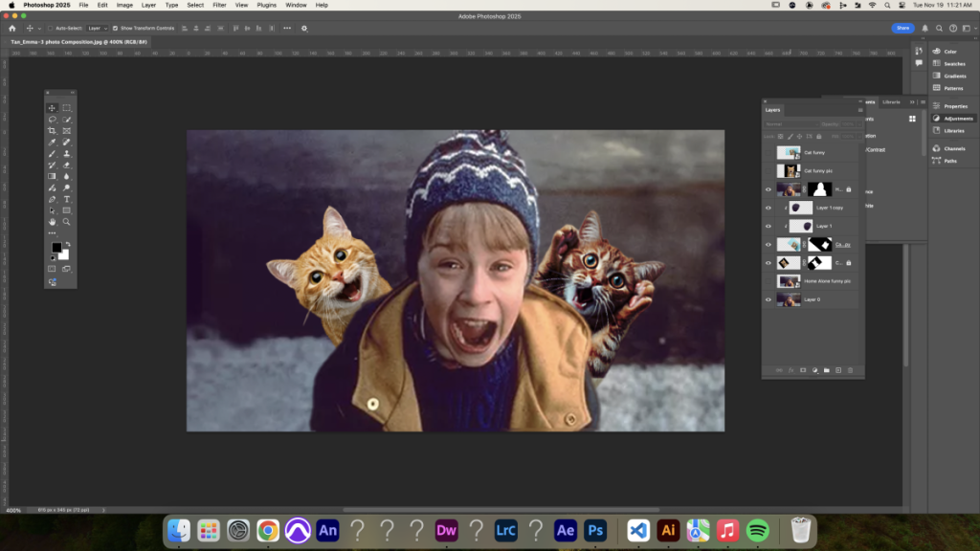Activate the Crop tool
This screenshot has width=980, height=551.
[x=53, y=130]
